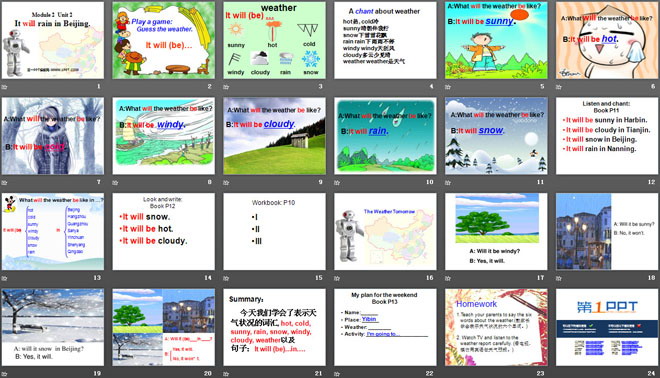660x378 pixels.
Task: Click the animation star icon under slide 18
Action: [559, 278]
